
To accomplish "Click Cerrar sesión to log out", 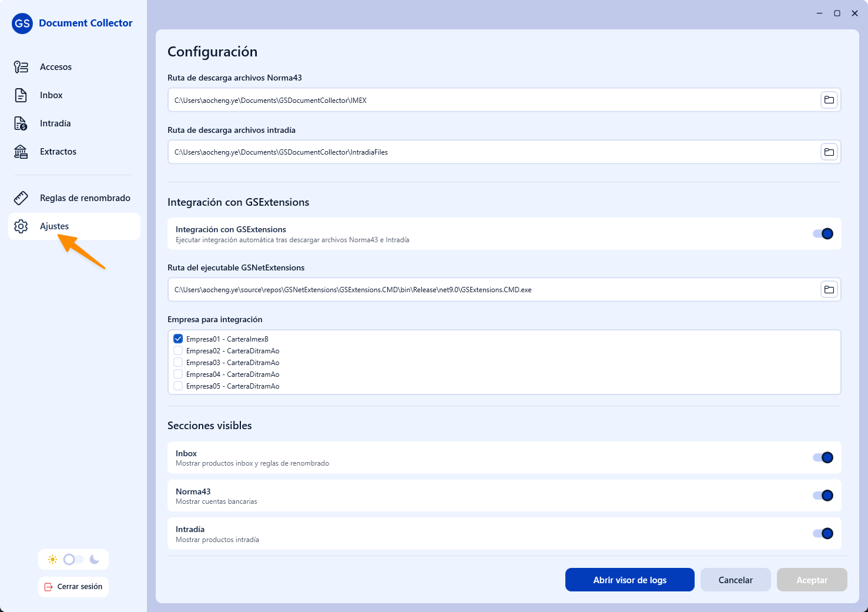I will pyautogui.click(x=73, y=587).
